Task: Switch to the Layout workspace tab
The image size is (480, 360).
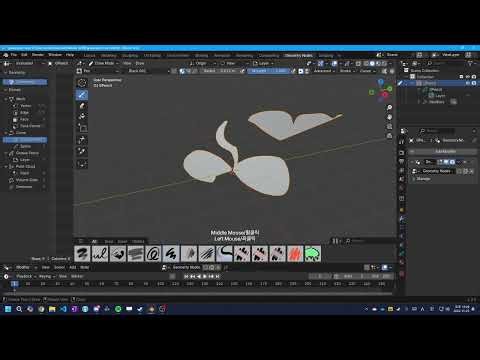Action: (90, 55)
